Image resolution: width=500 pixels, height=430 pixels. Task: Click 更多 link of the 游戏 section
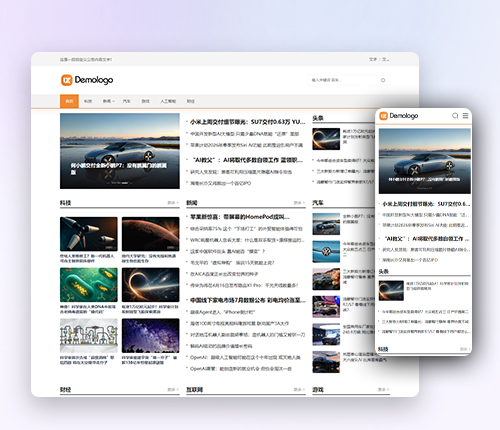click(x=383, y=389)
